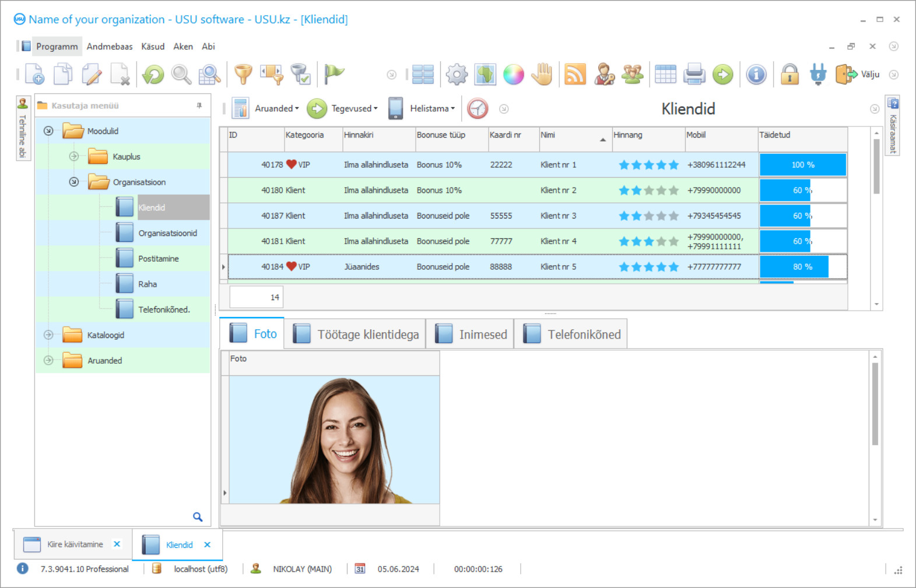The height and width of the screenshot is (588, 916).
Task: Click the green arrow export icon
Action: [x=723, y=74]
